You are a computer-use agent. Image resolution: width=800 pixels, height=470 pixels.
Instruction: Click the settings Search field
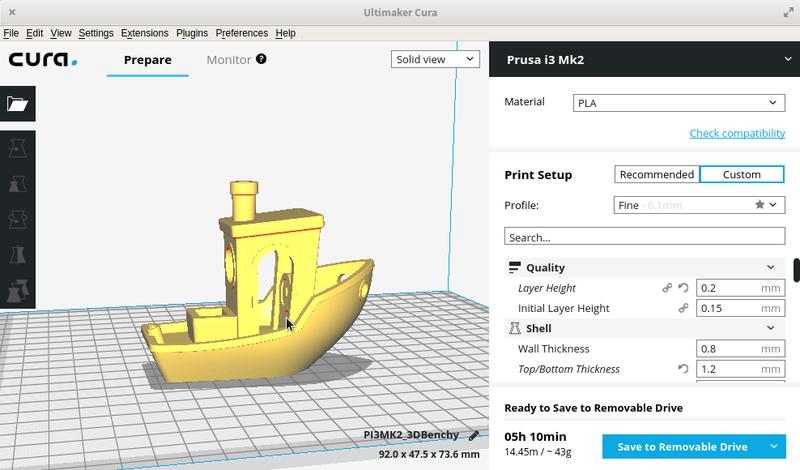[643, 238]
